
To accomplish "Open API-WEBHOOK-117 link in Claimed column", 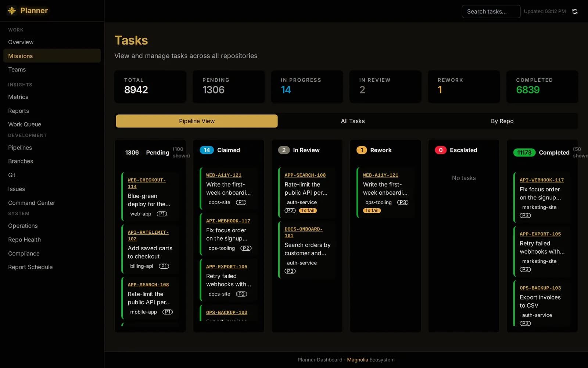I will coord(228,221).
